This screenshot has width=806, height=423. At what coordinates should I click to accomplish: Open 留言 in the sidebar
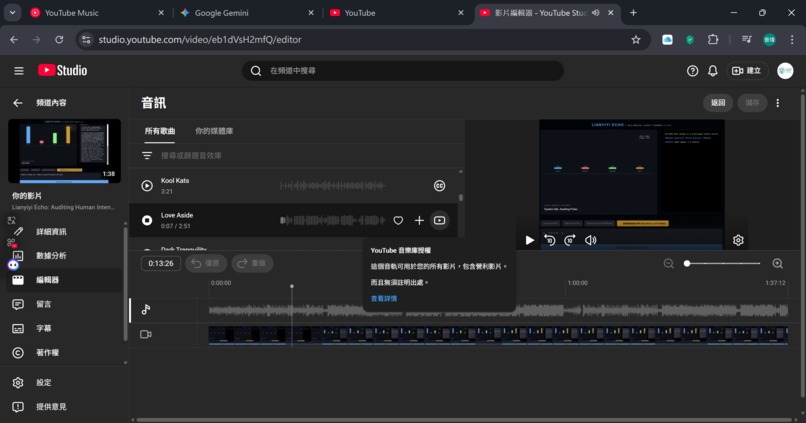pyautogui.click(x=44, y=304)
